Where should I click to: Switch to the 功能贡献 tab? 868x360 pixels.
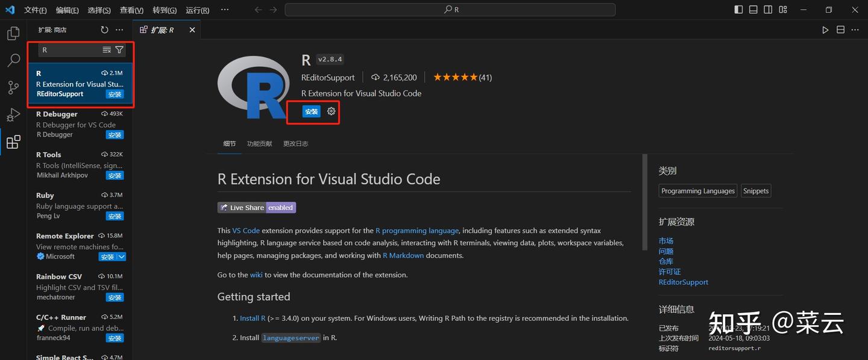point(259,143)
